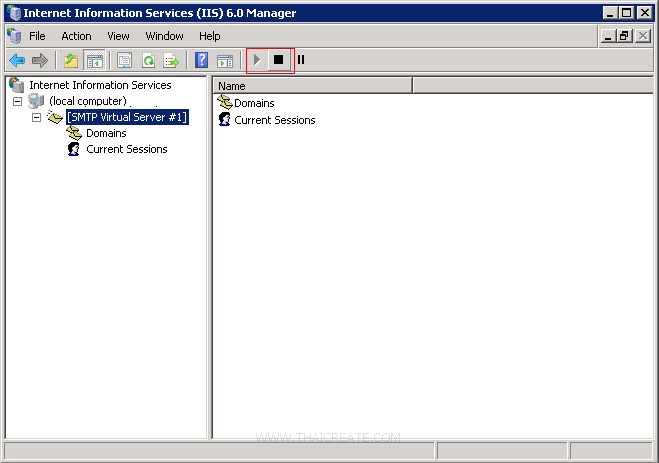Click the local computer server icon
The width and height of the screenshot is (659, 463).
coord(36,101)
